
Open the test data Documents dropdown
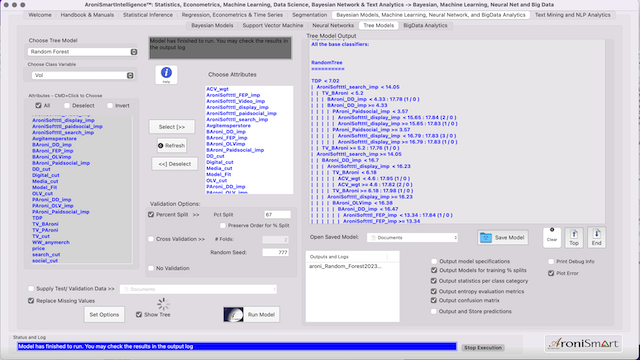click(198, 289)
